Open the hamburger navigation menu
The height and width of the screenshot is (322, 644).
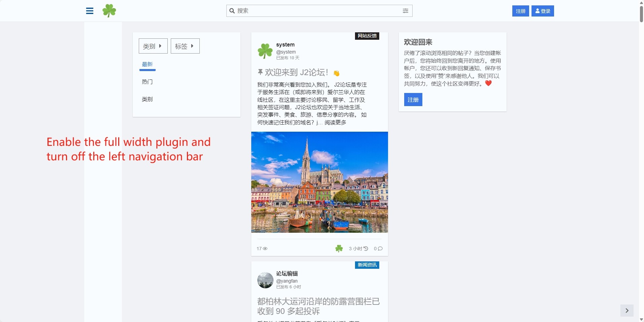click(90, 11)
